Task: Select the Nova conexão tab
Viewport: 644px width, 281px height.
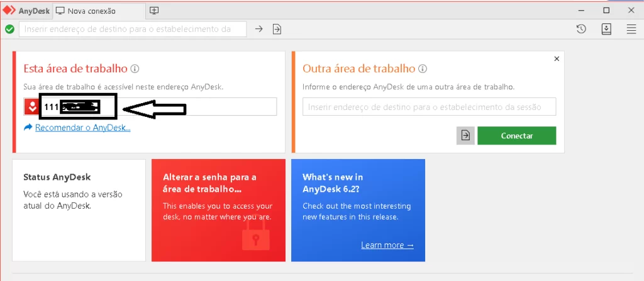Action: click(99, 11)
